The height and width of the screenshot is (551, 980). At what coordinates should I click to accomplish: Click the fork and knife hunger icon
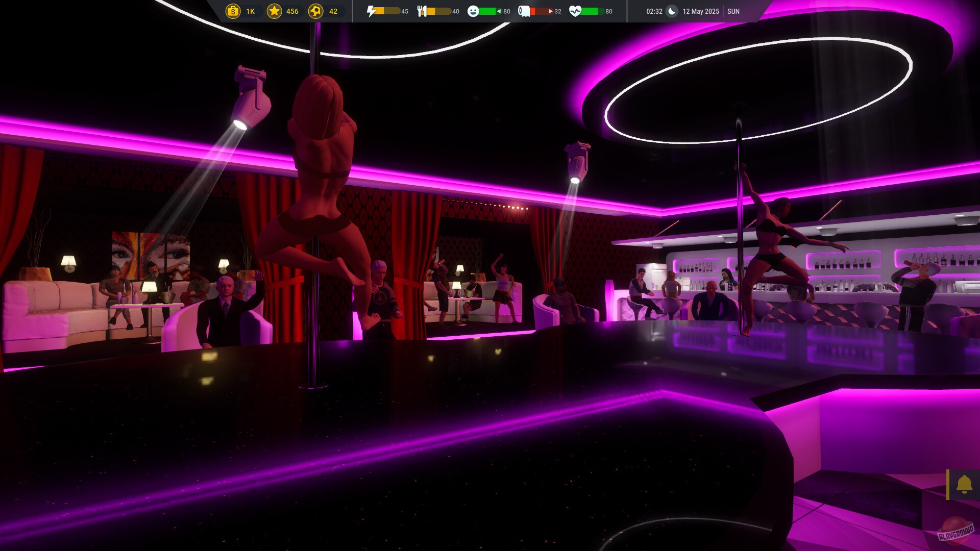(422, 11)
